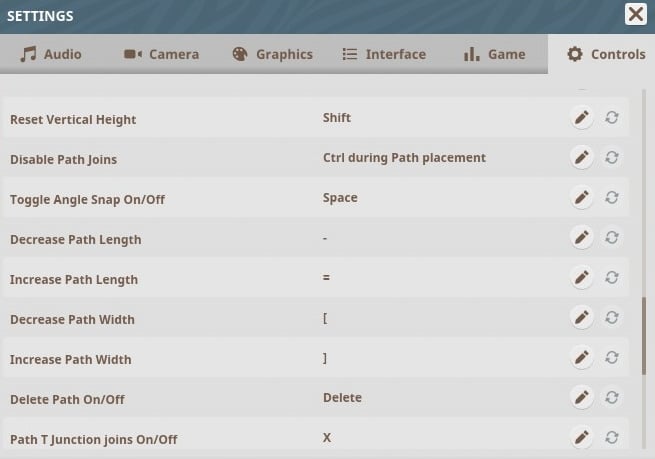Viewport: 655px width, 459px height.
Task: Edit the Path T Junction joins keybinding
Action: pos(581,437)
